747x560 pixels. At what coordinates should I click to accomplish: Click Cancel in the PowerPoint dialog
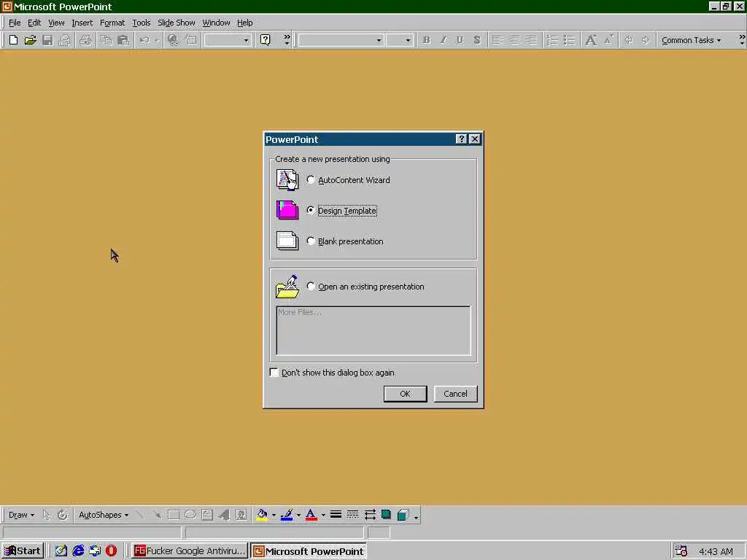point(455,394)
